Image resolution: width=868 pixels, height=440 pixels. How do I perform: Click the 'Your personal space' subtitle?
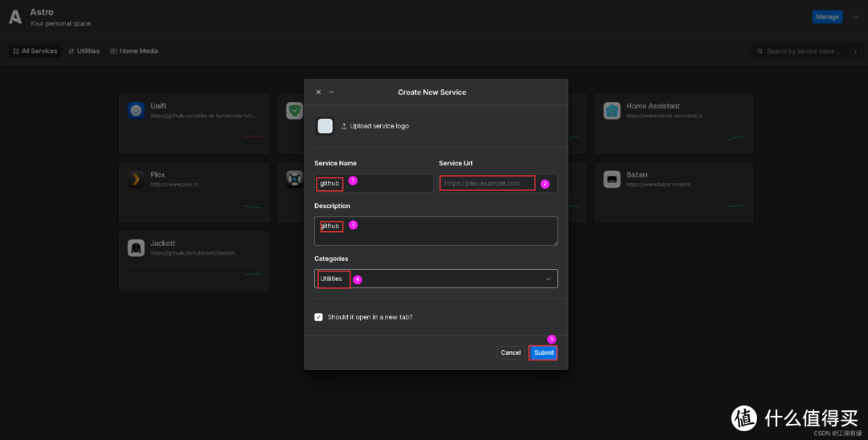(60, 23)
